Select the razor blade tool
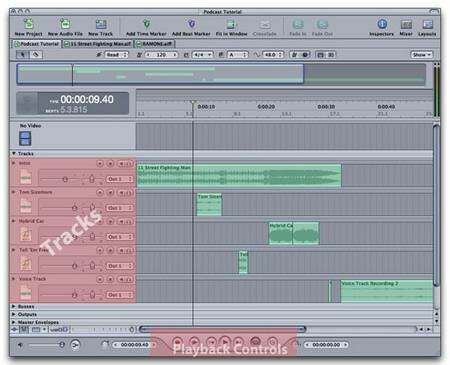Viewport: 450px width, 365px height. click(x=36, y=55)
